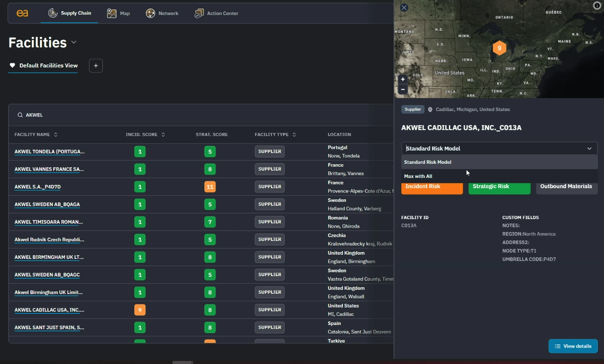This screenshot has height=364, width=604.
Task: Sort by Facility Name column
Action: pos(56,135)
